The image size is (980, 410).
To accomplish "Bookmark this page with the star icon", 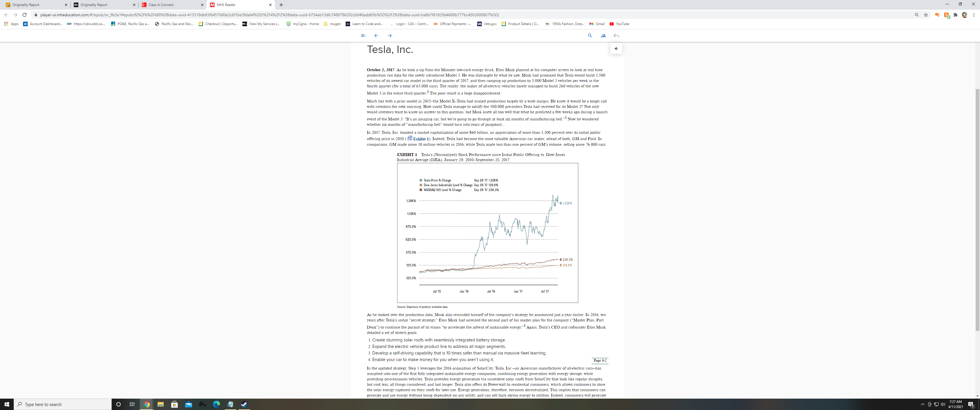I will (x=926, y=15).
